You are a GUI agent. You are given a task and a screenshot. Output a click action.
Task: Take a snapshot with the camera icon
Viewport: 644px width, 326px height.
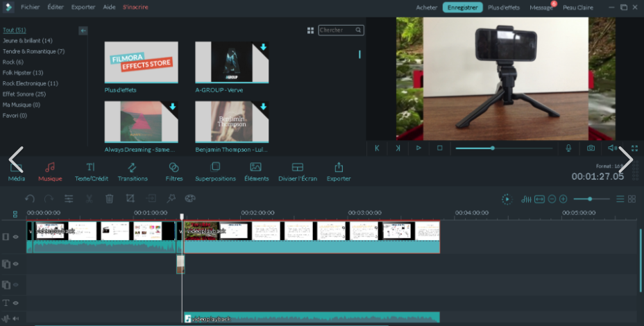pyautogui.click(x=591, y=148)
